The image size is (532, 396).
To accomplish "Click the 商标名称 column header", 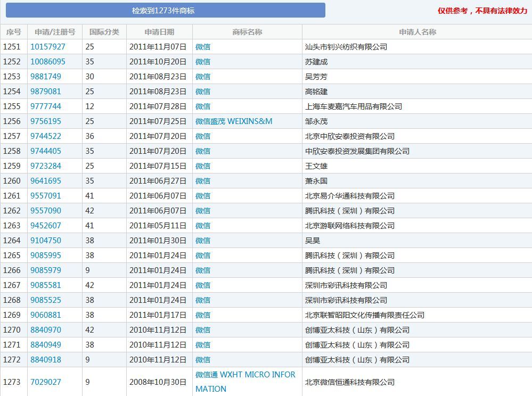I will point(247,32).
